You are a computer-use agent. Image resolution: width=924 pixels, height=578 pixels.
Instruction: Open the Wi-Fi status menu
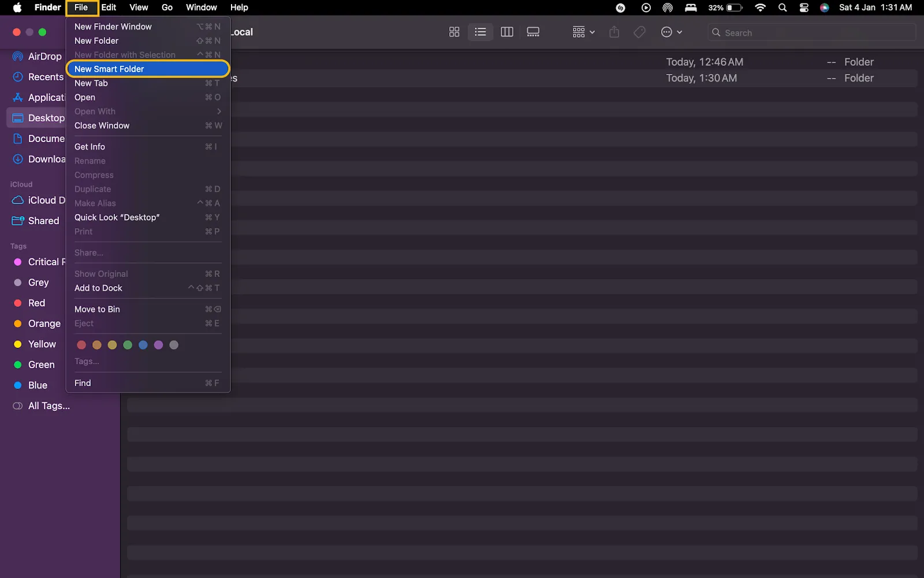(x=761, y=8)
